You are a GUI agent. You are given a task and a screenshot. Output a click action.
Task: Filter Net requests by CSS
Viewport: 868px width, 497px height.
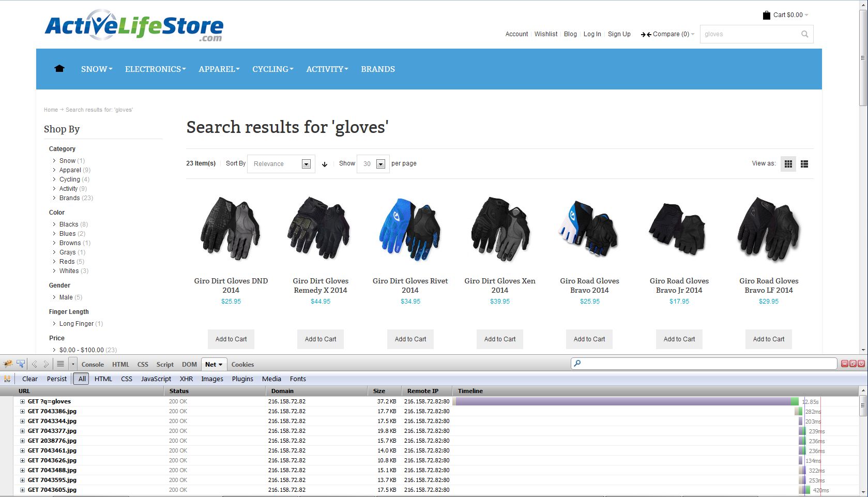pyautogui.click(x=127, y=379)
